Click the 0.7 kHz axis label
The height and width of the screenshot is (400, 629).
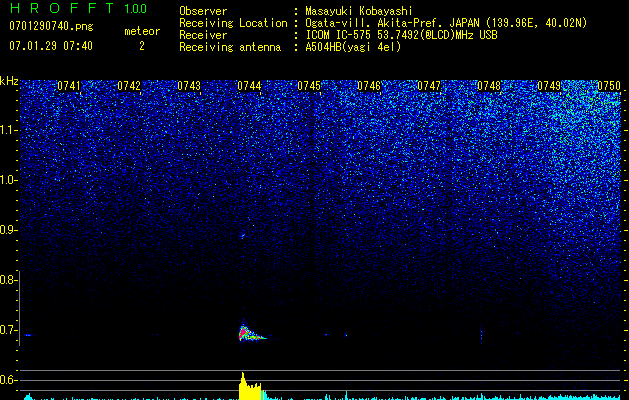point(8,330)
